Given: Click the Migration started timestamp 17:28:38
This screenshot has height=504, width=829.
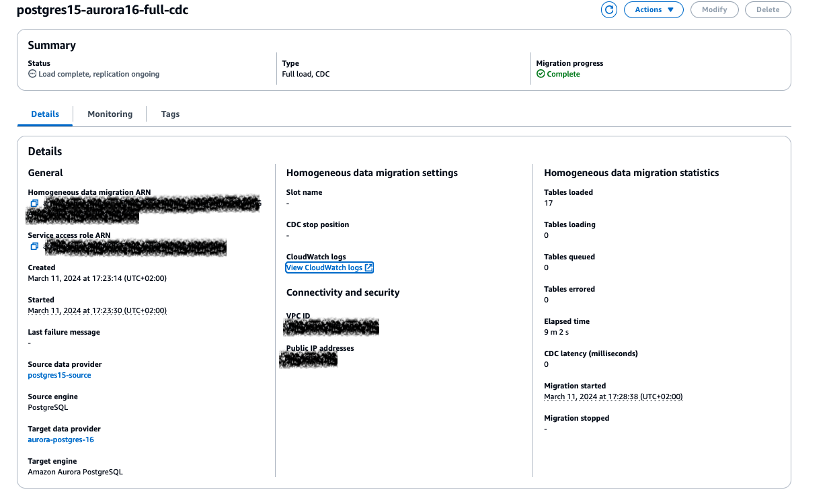Looking at the screenshot, I should tap(613, 396).
